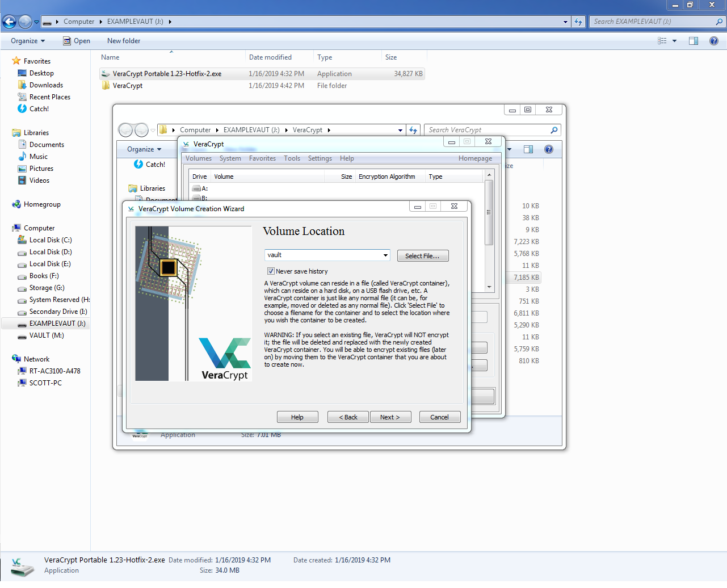This screenshot has width=727, height=588.
Task: Select Network in the navigation pane
Action: (x=36, y=359)
